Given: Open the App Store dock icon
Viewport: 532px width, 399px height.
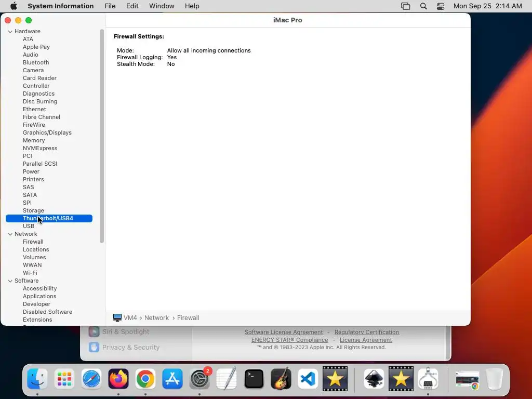Looking at the screenshot, I should click(172, 379).
